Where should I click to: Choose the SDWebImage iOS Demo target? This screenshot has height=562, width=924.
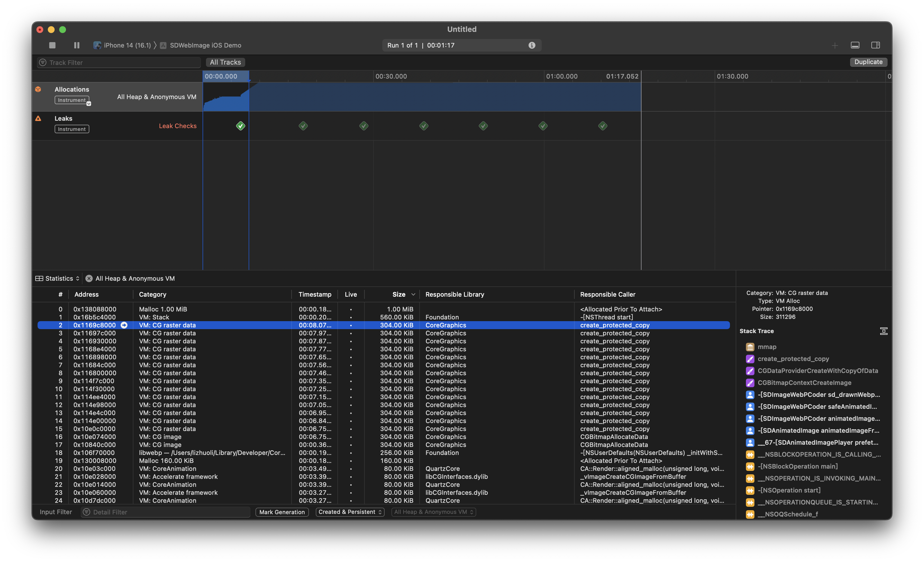click(x=201, y=45)
